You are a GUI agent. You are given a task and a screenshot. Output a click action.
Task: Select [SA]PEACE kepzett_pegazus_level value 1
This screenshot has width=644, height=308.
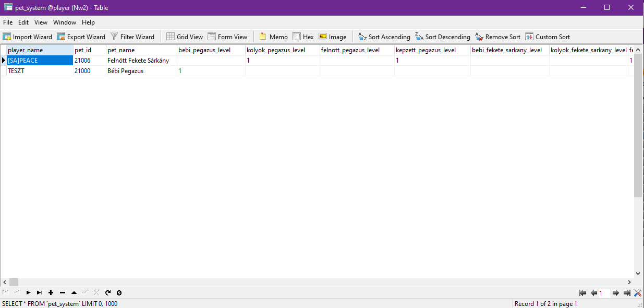pyautogui.click(x=432, y=61)
